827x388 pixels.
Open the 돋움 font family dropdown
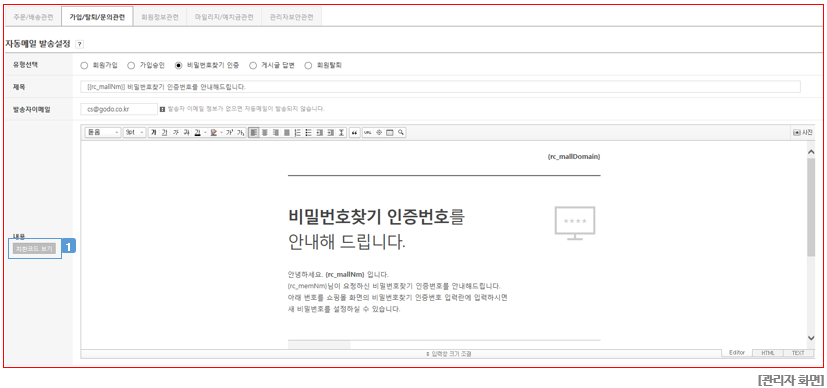[x=103, y=133]
